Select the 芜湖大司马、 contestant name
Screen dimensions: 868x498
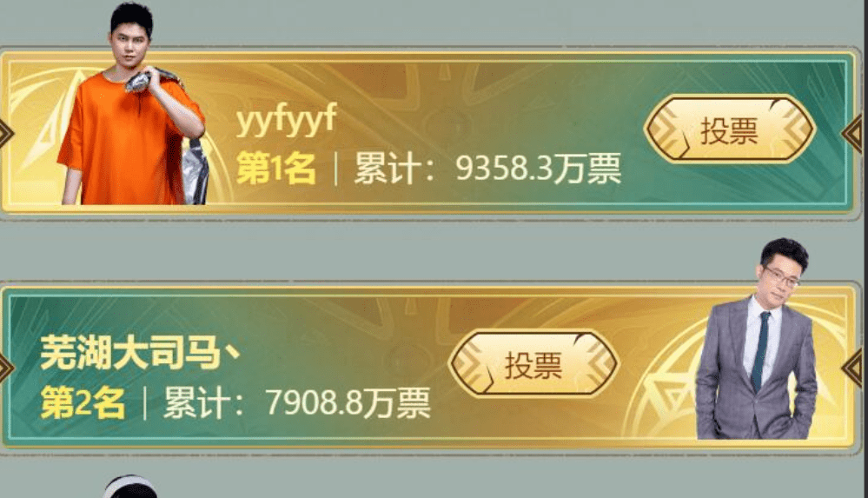point(140,354)
